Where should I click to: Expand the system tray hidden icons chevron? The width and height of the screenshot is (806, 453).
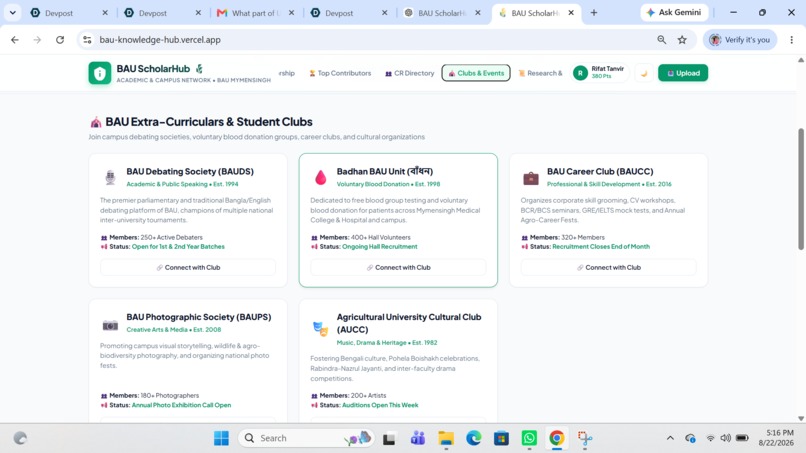pos(670,438)
